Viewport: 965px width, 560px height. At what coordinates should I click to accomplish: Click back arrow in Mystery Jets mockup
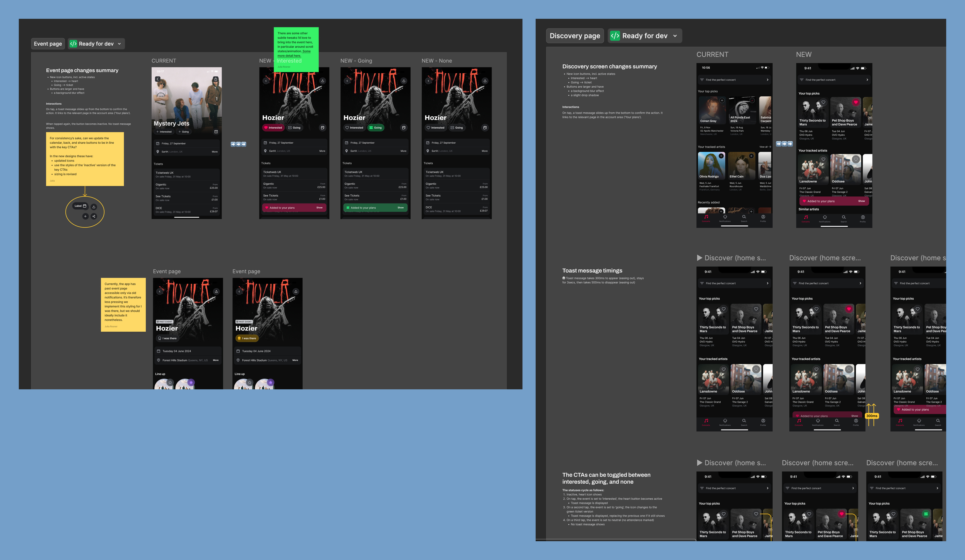click(157, 79)
